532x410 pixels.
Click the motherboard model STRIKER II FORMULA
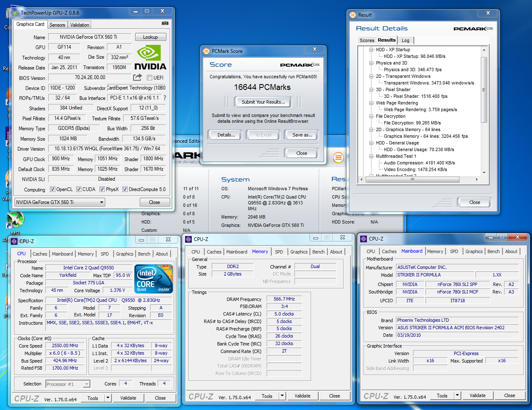[x=435, y=275]
